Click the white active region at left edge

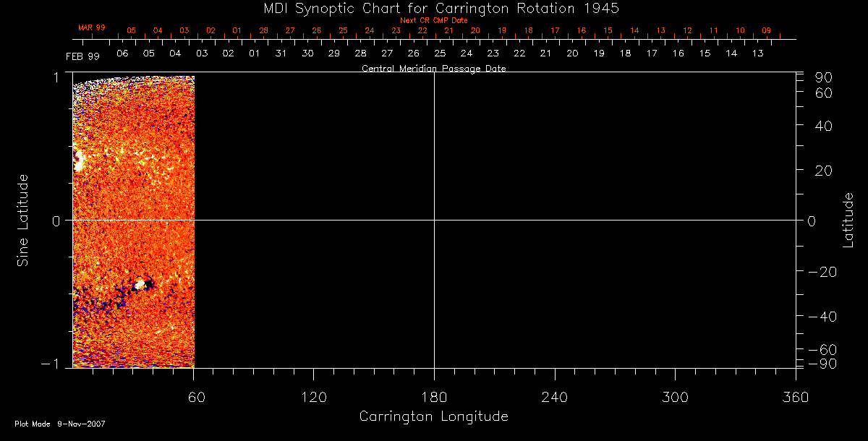(78, 162)
